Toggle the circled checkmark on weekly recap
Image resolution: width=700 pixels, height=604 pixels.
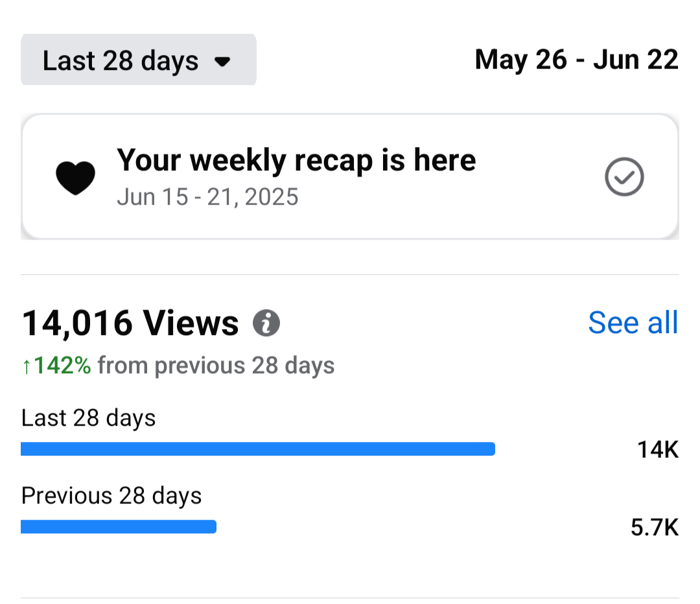tap(624, 177)
